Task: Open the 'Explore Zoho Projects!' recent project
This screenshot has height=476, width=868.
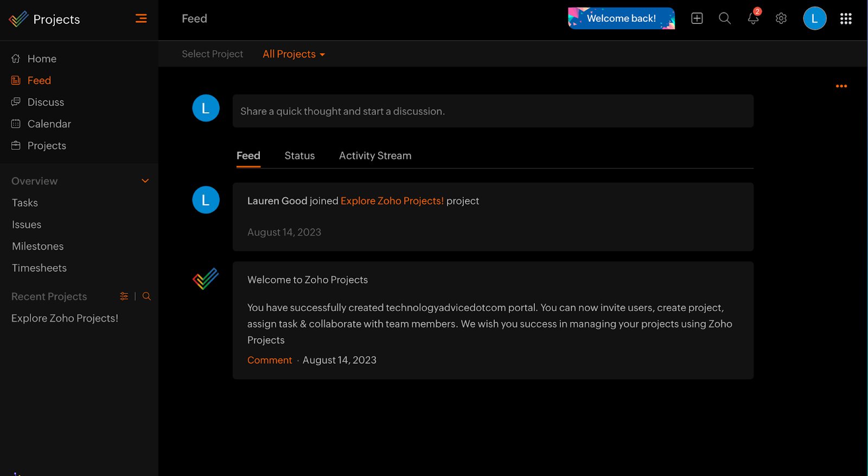Action: (65, 318)
